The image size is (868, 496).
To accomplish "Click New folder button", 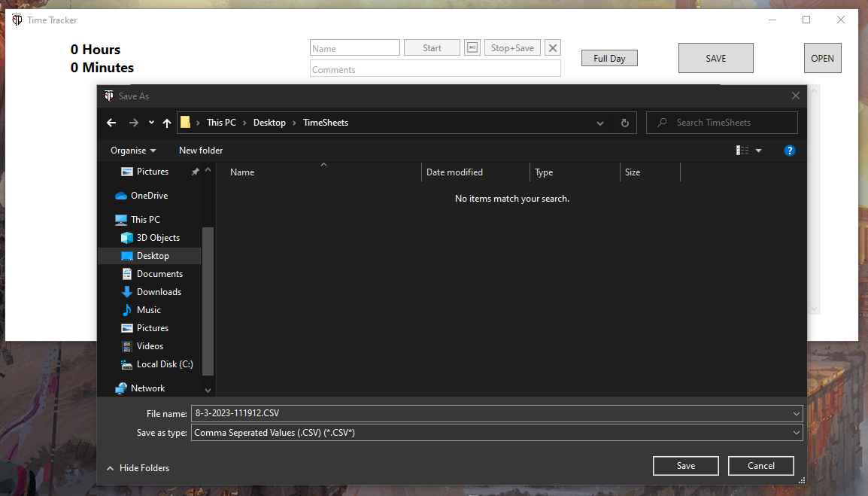I will pos(200,151).
